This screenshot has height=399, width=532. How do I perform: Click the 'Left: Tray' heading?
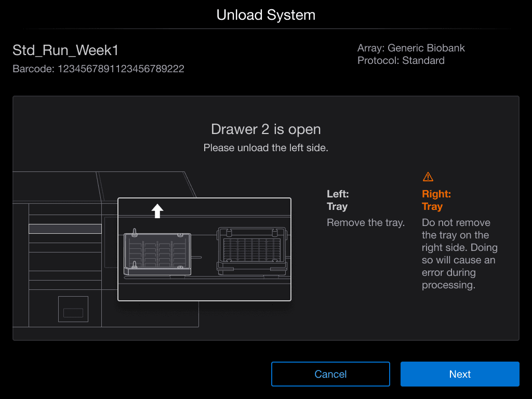(338, 200)
